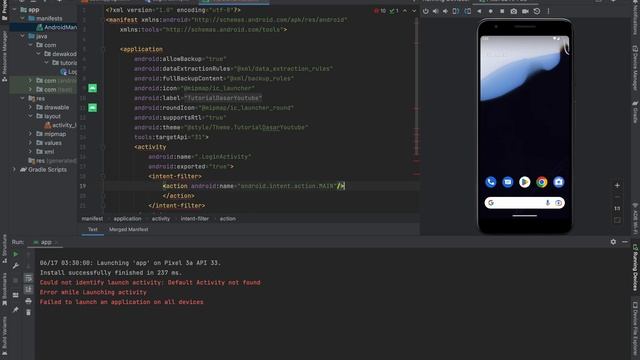Open run configuration wrench icon
640x360 pixels.
(16, 266)
